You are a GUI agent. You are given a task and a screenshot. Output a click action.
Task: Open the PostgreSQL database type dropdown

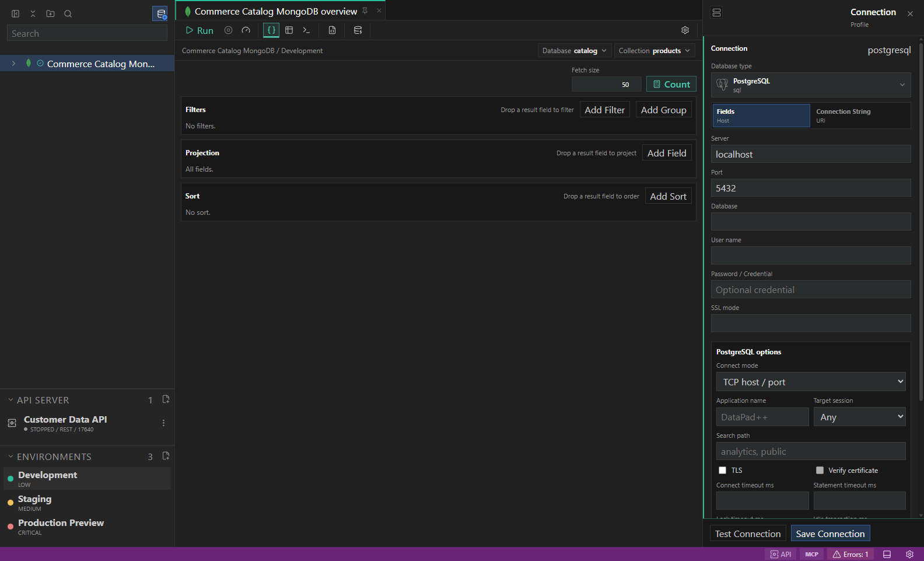click(811, 85)
